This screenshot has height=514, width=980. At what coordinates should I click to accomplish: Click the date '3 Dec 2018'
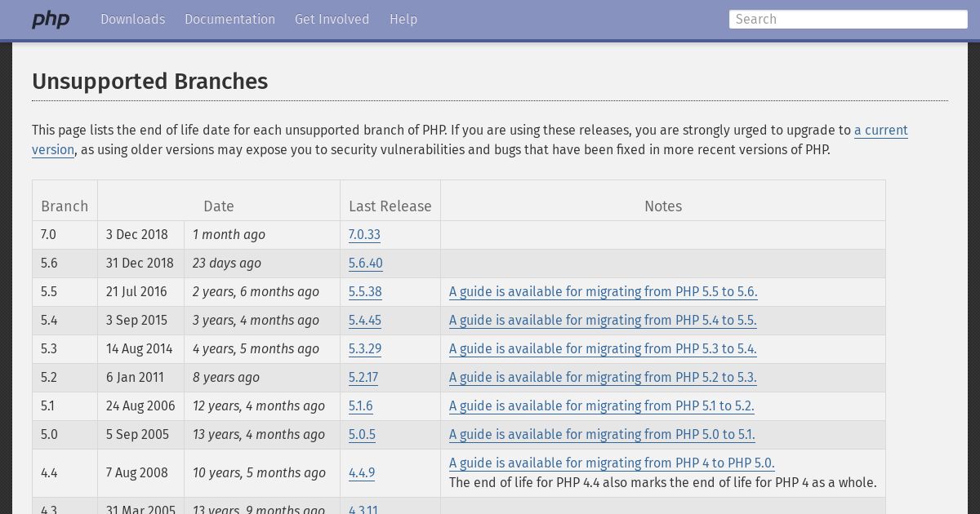tap(137, 235)
